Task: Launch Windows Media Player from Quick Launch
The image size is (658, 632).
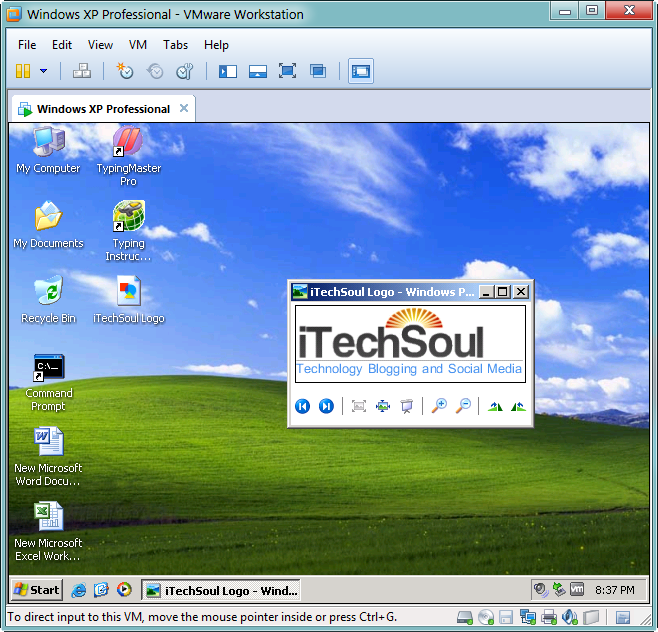Action: [x=124, y=590]
